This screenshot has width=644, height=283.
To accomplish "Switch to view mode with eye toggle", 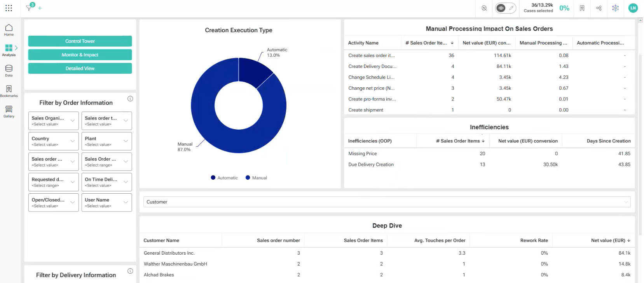I will (x=501, y=8).
